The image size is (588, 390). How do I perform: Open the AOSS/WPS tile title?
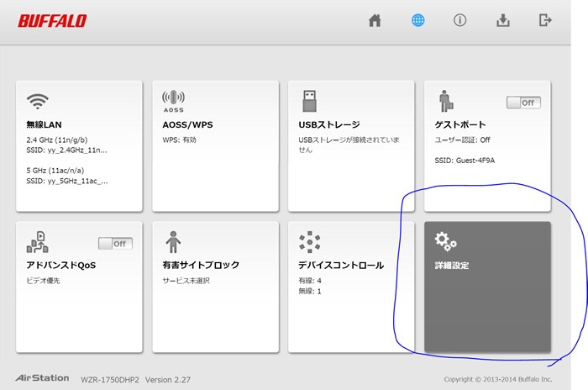tap(187, 124)
